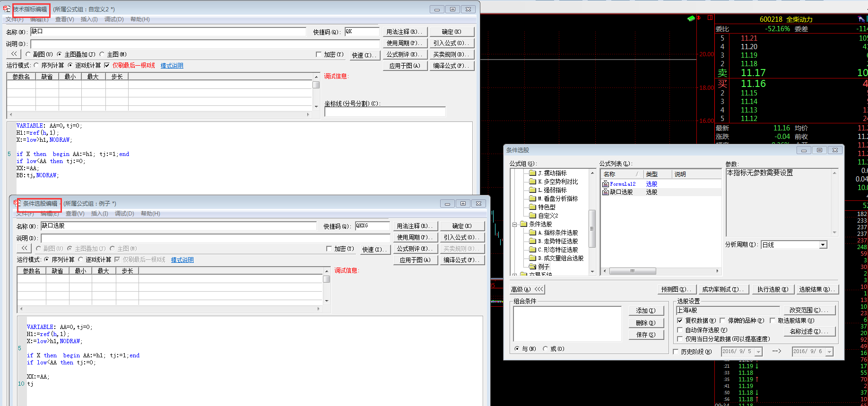This screenshot has width=868, height=406.
Task: Click the green chip icon above the chart
Action: [691, 18]
